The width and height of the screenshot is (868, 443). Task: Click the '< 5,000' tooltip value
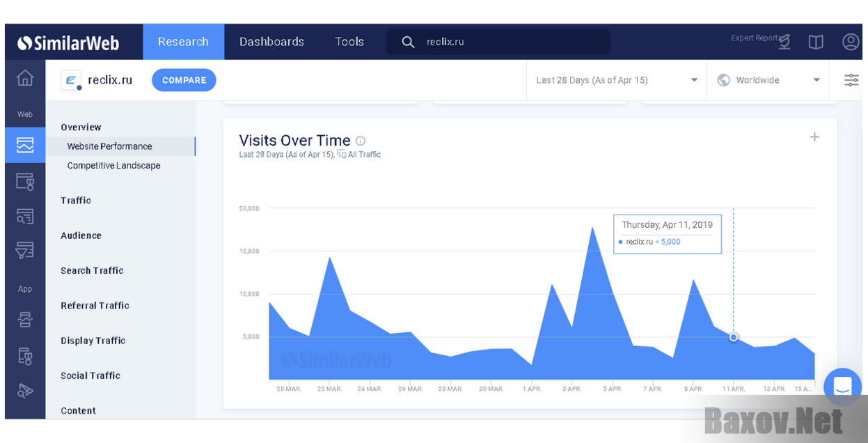pyautogui.click(x=668, y=242)
